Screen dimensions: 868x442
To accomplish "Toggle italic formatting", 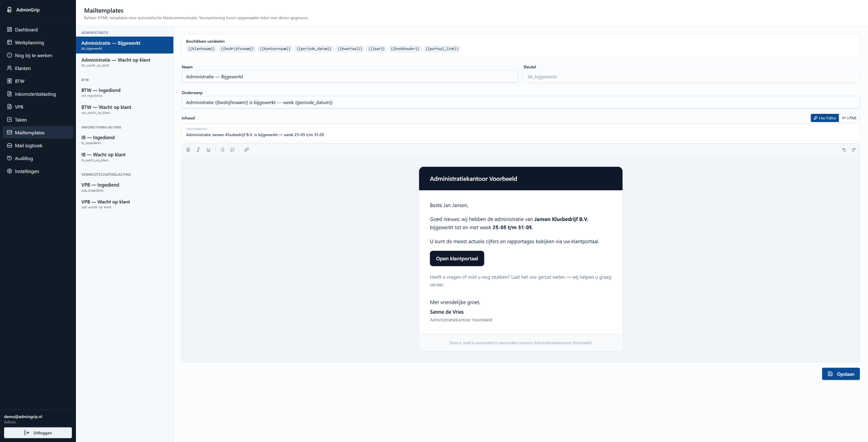I will [198, 150].
